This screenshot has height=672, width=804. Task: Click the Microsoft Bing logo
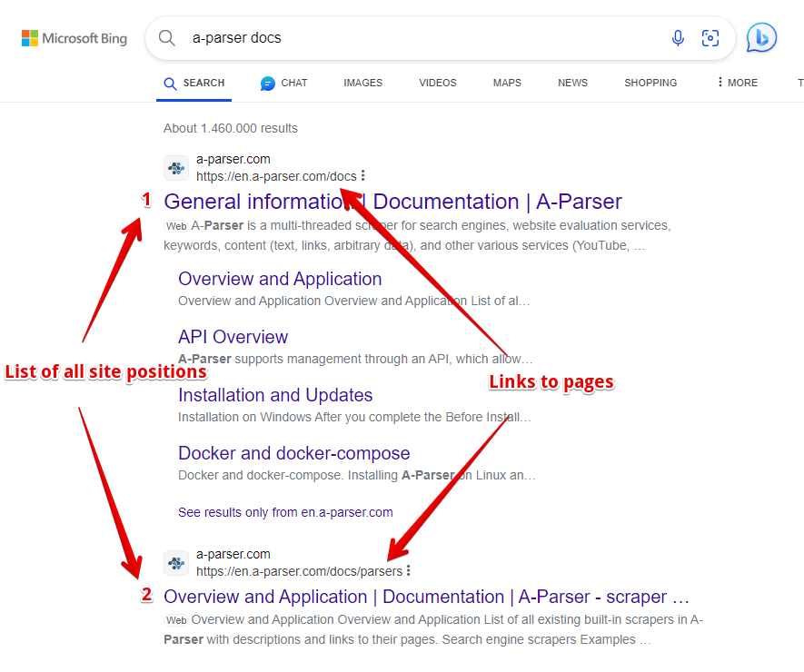[74, 38]
